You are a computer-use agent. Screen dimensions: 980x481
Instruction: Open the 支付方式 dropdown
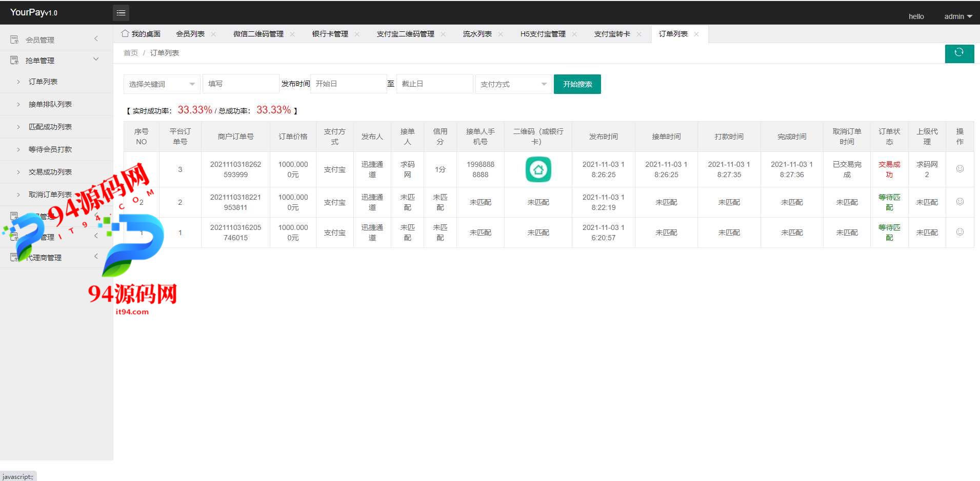pyautogui.click(x=513, y=84)
